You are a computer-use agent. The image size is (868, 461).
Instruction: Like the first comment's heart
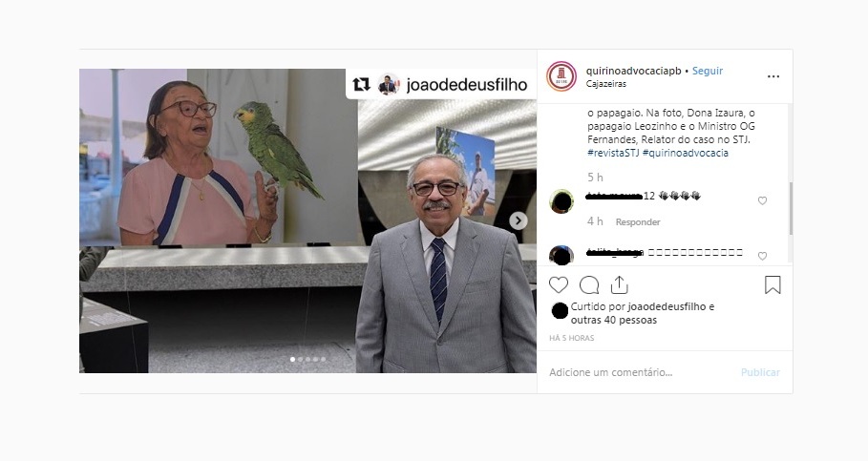point(762,200)
